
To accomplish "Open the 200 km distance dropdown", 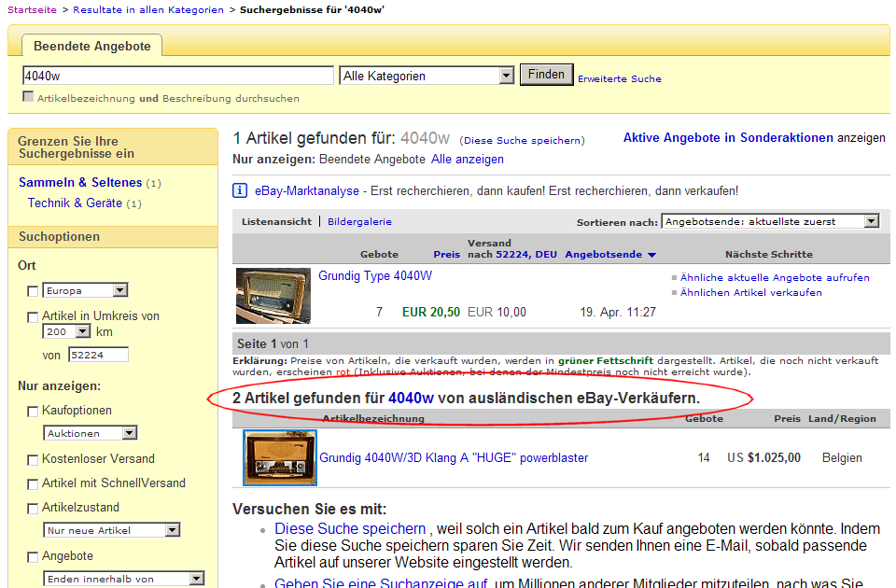I will click(66, 331).
